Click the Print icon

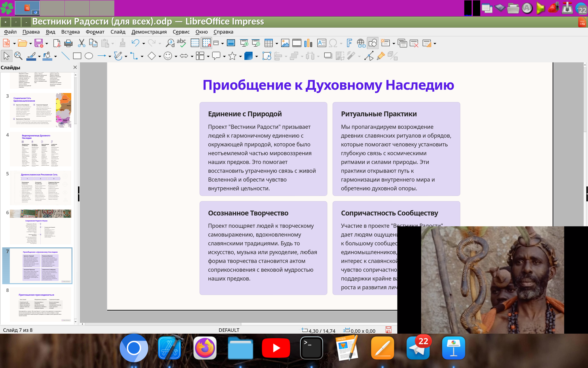(68, 43)
